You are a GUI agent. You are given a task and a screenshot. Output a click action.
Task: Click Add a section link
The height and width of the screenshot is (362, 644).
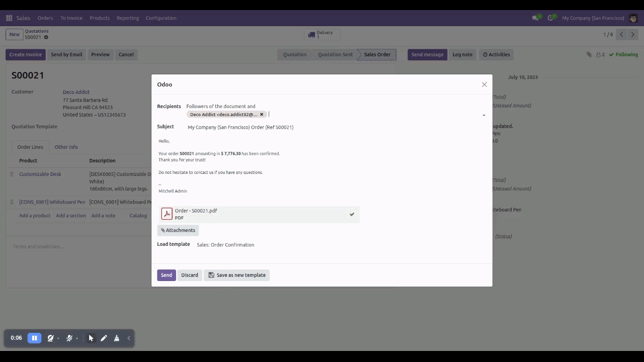pos(71,216)
